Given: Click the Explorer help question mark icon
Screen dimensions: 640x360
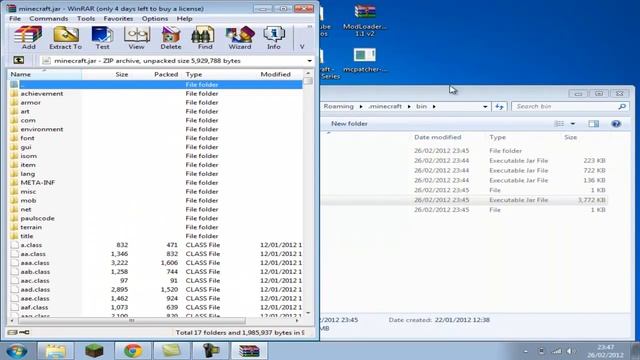Looking at the screenshot, I should click(616, 124).
